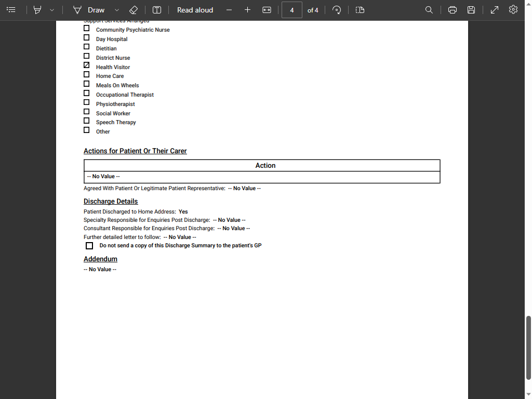Expand the Draw pen options dropdown
Viewport: 532px width, 399px height.
click(x=117, y=10)
